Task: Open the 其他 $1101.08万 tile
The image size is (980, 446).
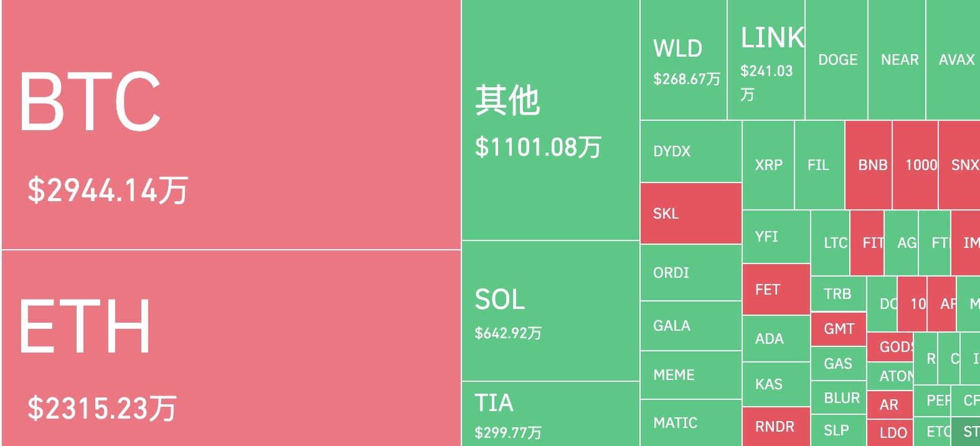Action: 550,120
